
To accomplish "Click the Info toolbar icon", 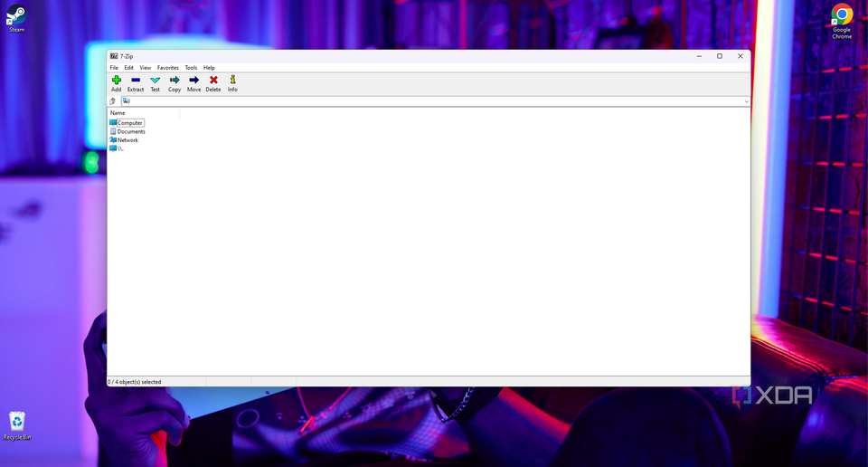I will 232,80.
